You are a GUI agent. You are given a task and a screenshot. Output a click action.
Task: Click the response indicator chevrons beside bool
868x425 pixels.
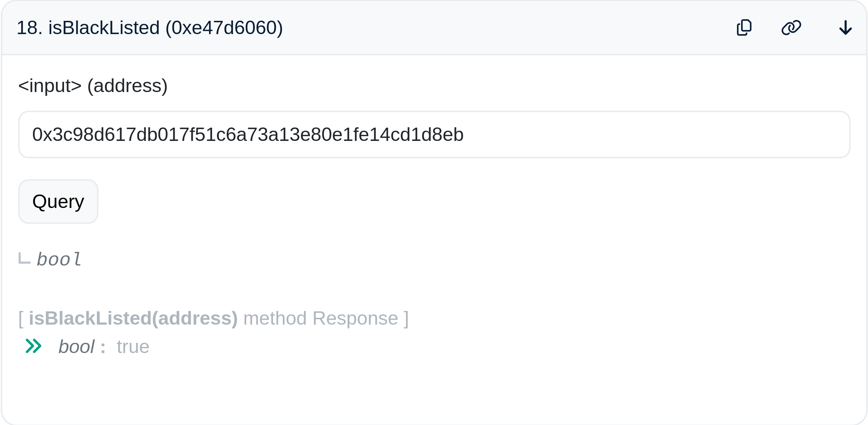click(x=33, y=346)
